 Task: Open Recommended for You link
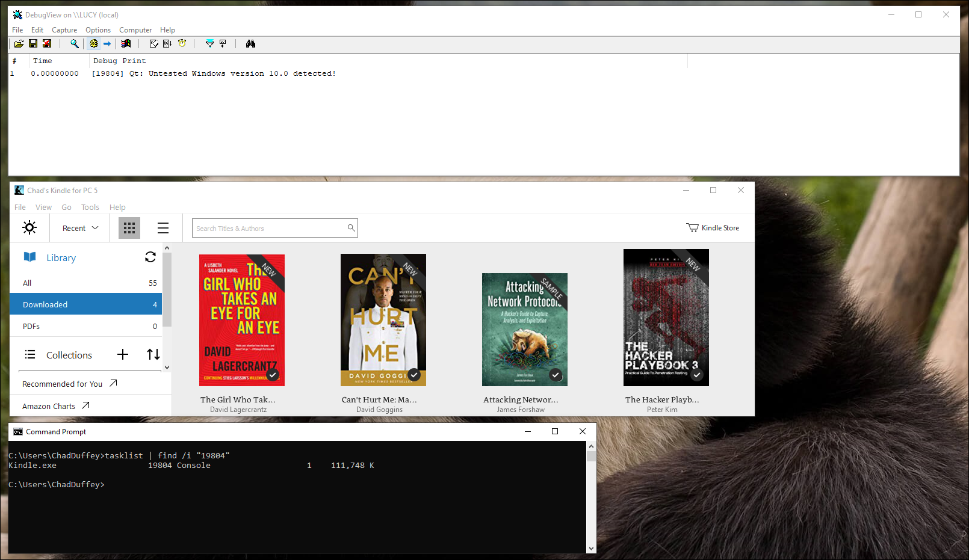[x=70, y=384]
